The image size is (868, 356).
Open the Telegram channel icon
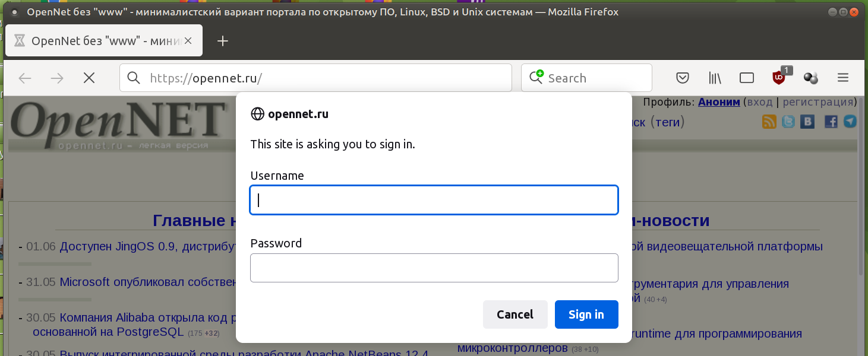[850, 122]
